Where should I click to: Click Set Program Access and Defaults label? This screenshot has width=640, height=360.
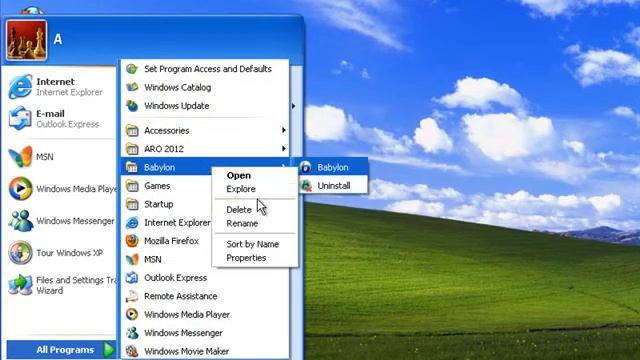208,69
